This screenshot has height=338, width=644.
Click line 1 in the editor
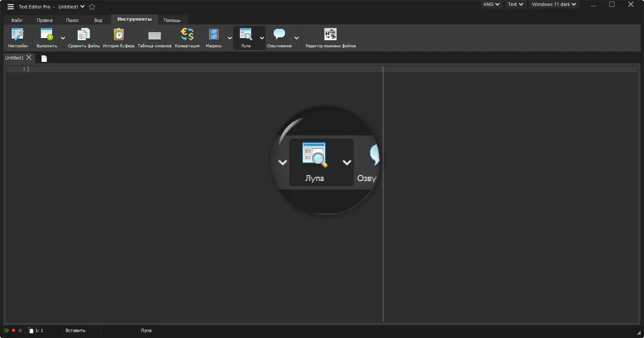click(x=332, y=69)
